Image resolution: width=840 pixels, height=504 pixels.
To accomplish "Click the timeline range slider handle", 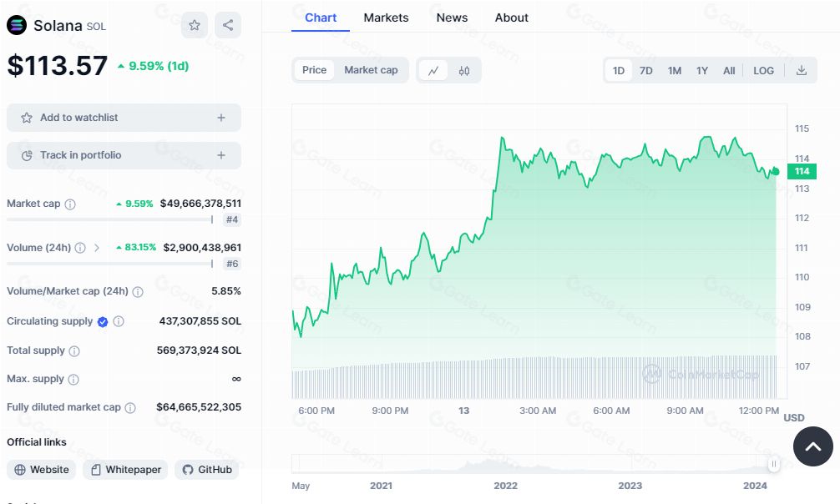I will (774, 464).
